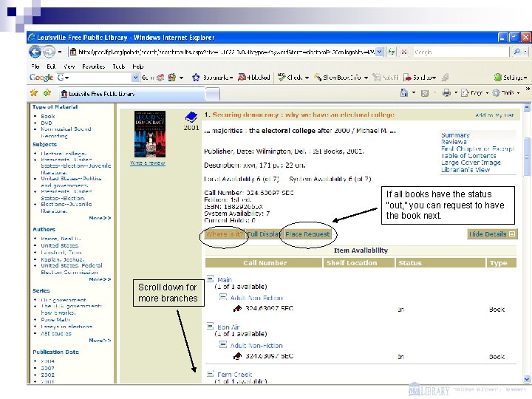Image resolution: width=532 pixels, height=399 pixels.
Task: Open the Page menu in command bar
Action: coord(474,92)
